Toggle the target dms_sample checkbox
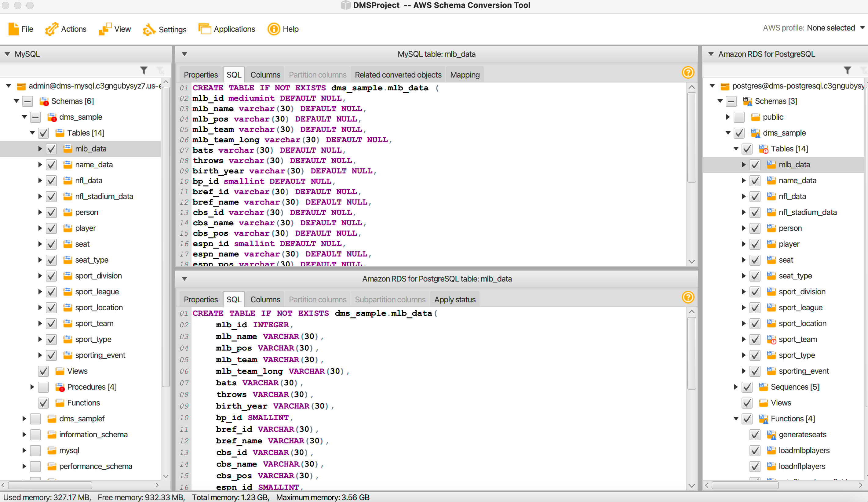The image size is (868, 502). click(739, 133)
